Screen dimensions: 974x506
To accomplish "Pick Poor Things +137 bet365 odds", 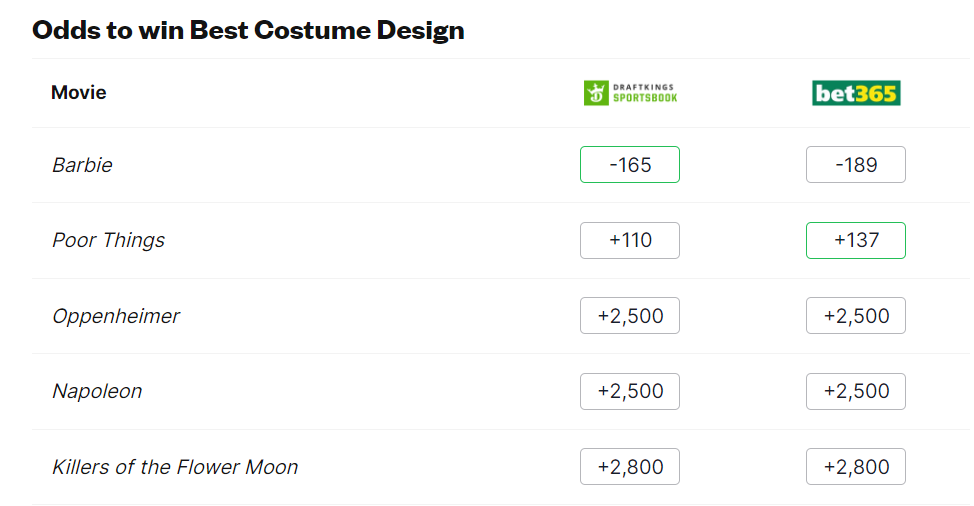I will tap(856, 241).
